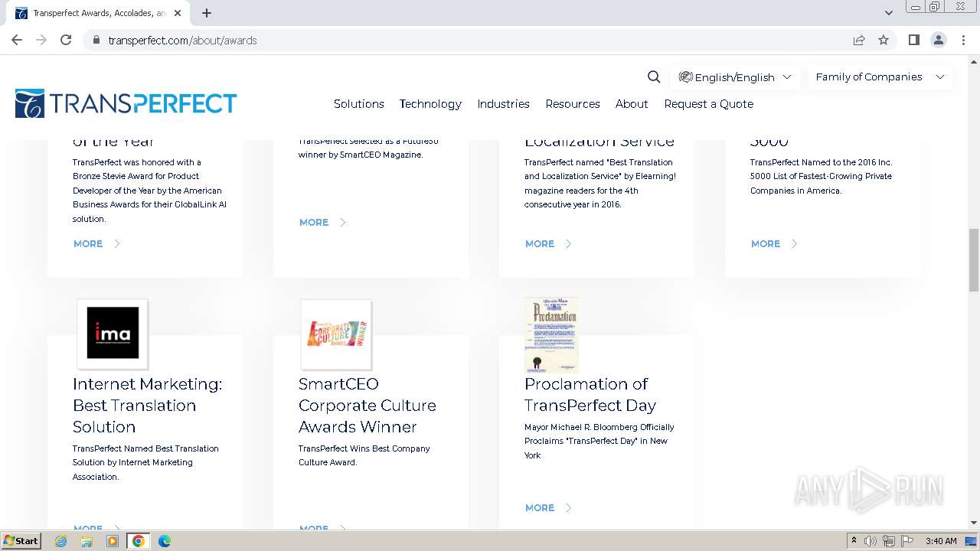Open Proclamation of TransPerfect Day heading

pos(590,394)
